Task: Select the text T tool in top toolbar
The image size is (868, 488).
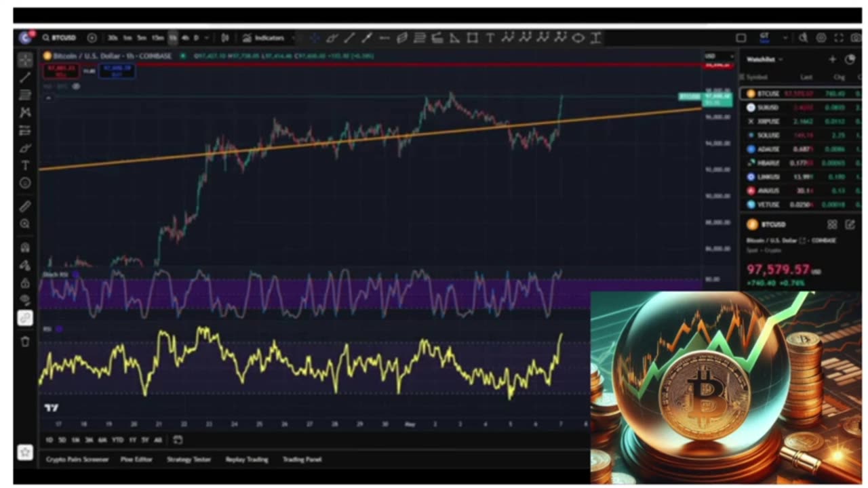Action: tap(490, 38)
